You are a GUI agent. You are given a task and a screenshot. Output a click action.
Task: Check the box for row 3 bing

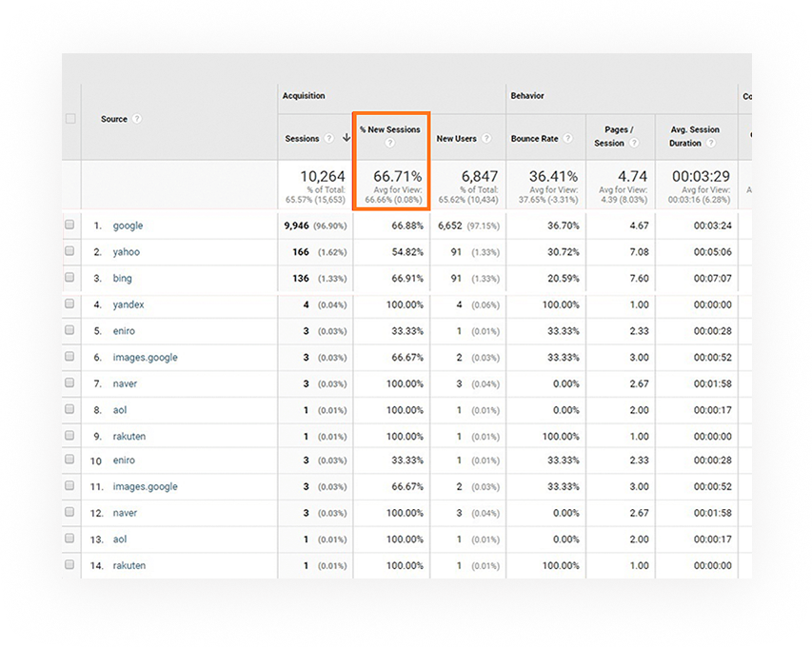point(69,278)
